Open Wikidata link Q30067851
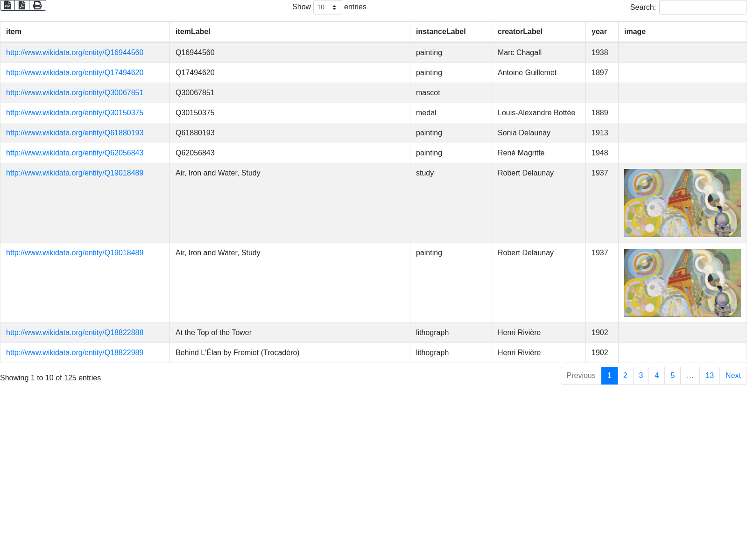Screen dimensions: 747x560 coord(75,93)
